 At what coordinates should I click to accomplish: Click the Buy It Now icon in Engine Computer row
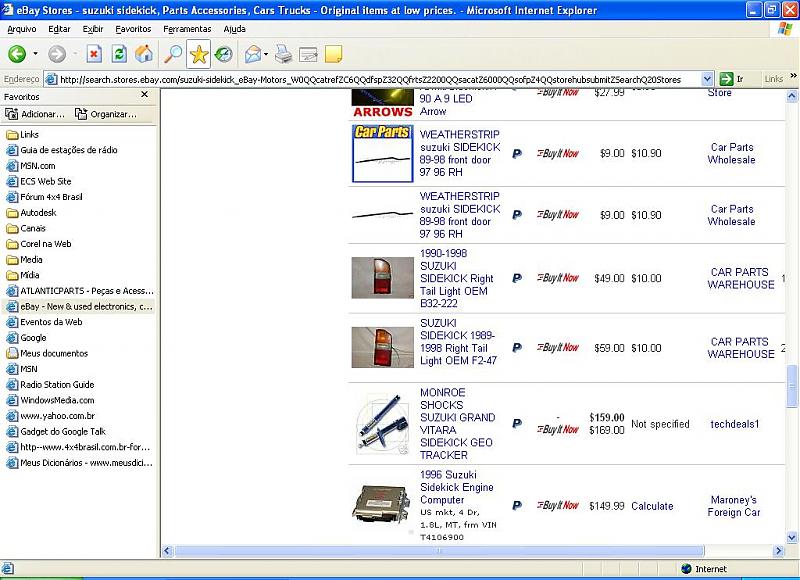pos(558,506)
